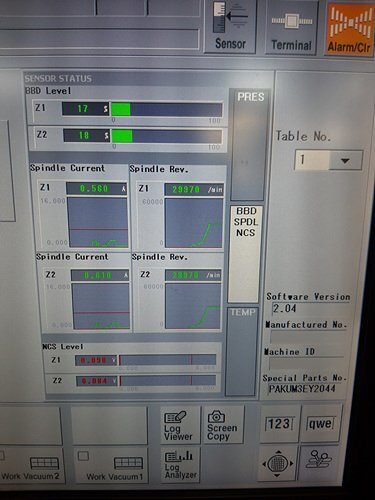The height and width of the screenshot is (500, 375).
Task: Toggle Work Vacuum 1 checkbox
Action: (x=83, y=456)
